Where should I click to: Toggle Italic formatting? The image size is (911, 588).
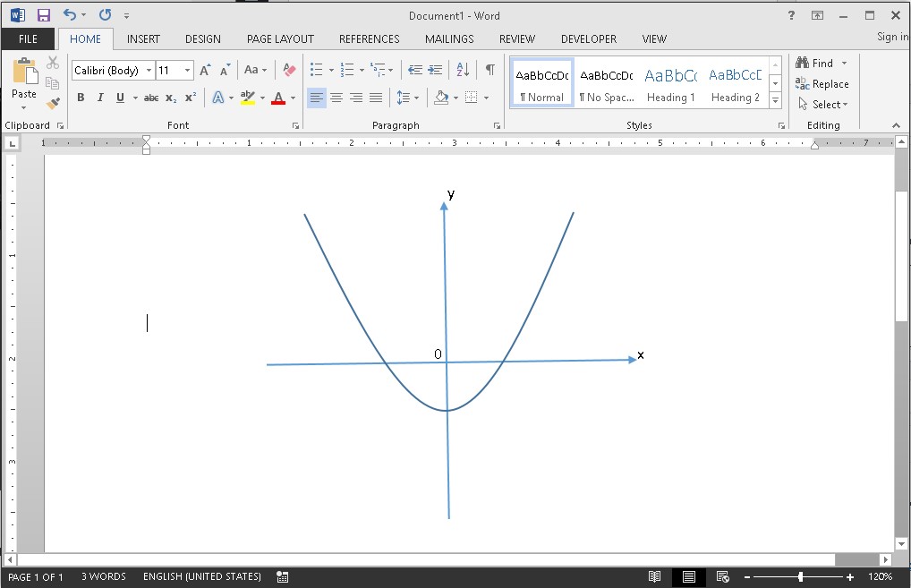click(x=100, y=98)
